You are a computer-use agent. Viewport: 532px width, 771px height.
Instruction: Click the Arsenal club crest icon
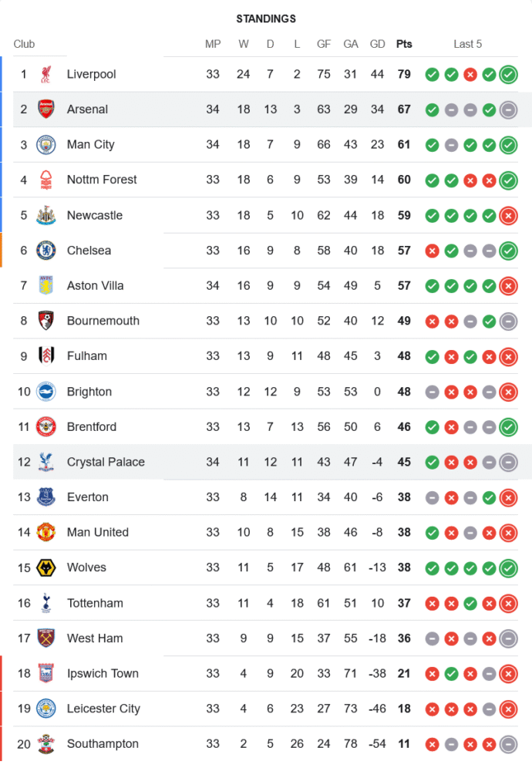coord(46,109)
